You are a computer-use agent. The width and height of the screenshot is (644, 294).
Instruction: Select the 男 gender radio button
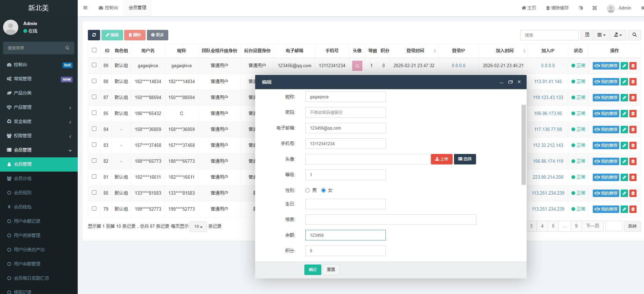[308, 191]
